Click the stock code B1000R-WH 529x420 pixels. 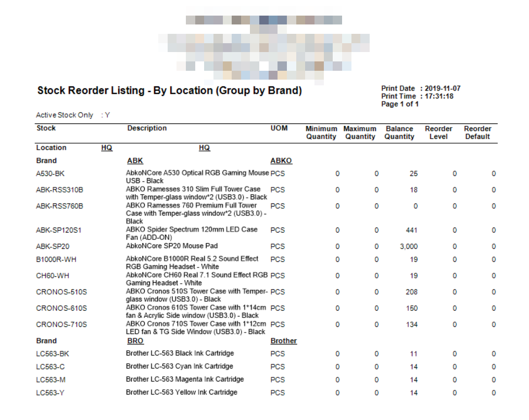click(x=56, y=259)
